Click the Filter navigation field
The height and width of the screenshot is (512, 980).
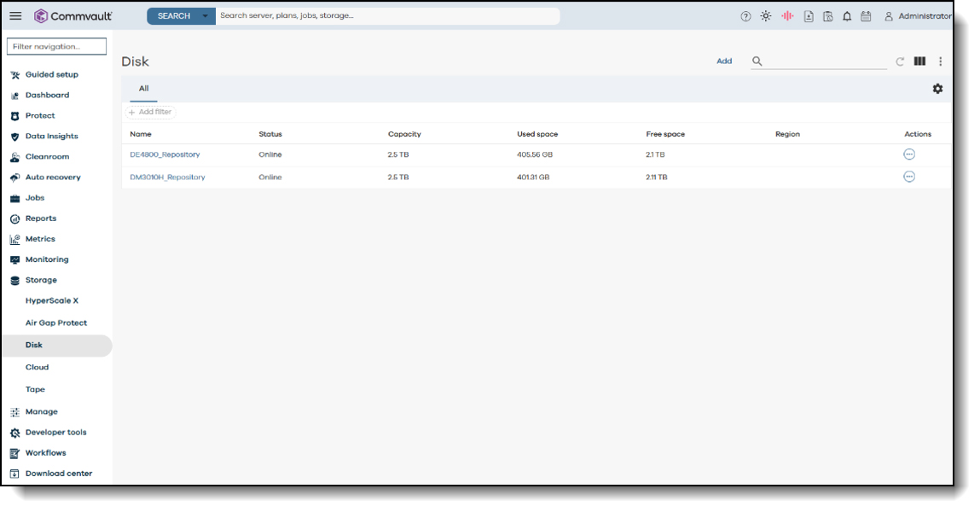56,46
